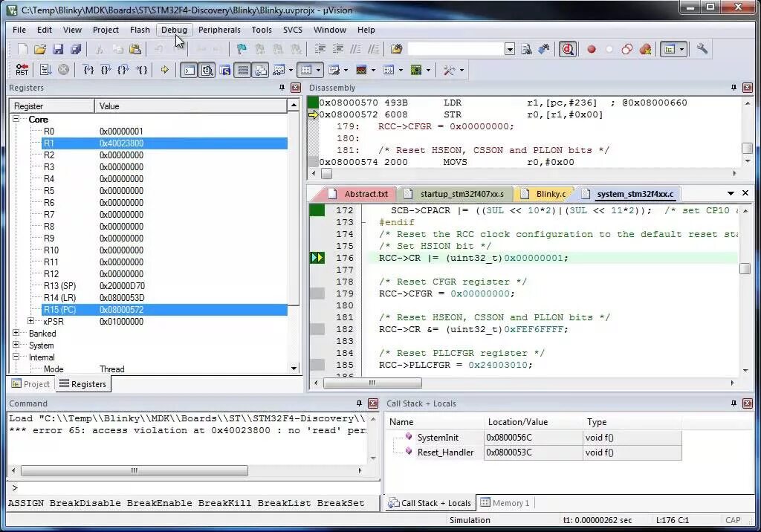Open the Peripherals menu
Screen dimensions: 761x532
point(219,30)
